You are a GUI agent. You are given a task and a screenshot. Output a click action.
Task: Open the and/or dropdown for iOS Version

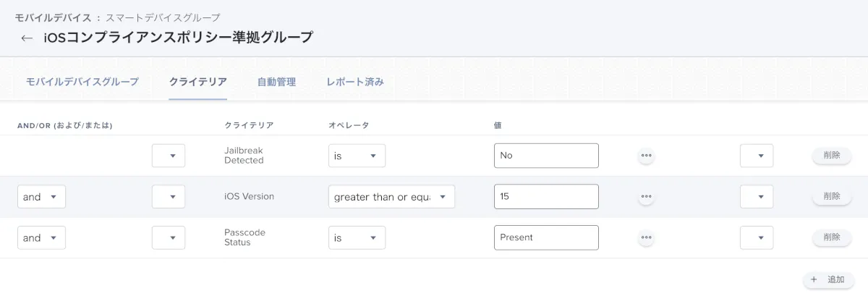[41, 197]
